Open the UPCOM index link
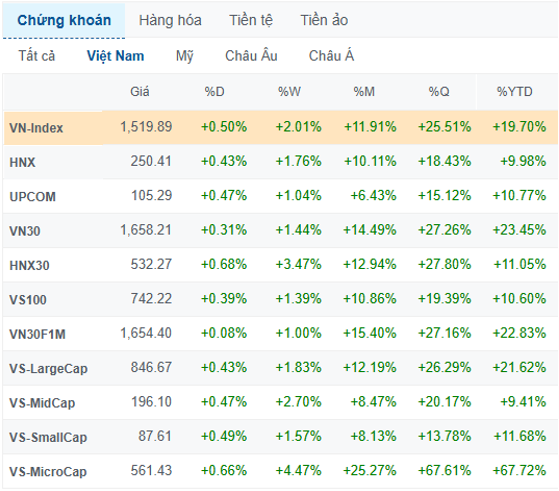This screenshot has height=491, width=559. (32, 197)
